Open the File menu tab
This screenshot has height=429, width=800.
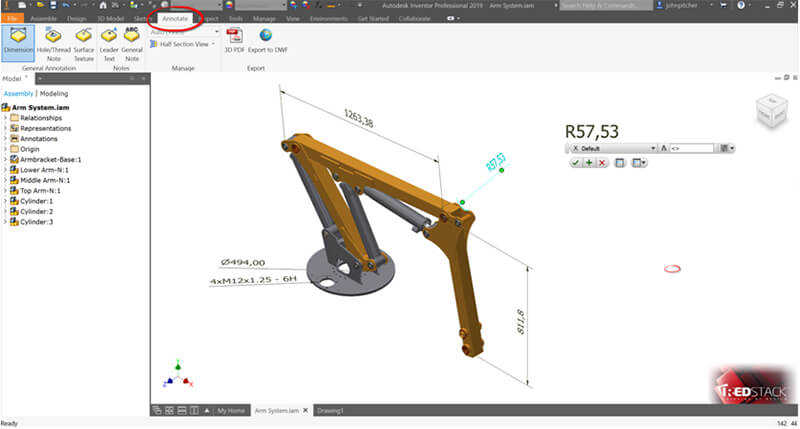coord(12,18)
